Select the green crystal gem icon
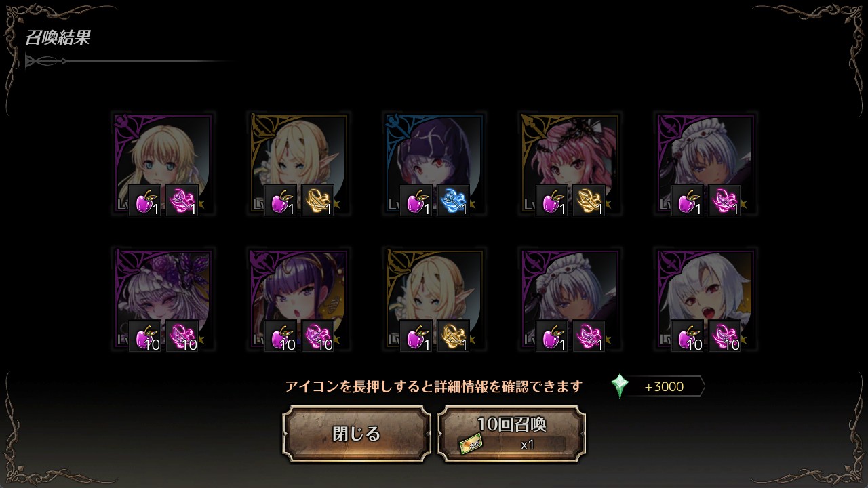Image resolution: width=868 pixels, height=488 pixels. (620, 386)
